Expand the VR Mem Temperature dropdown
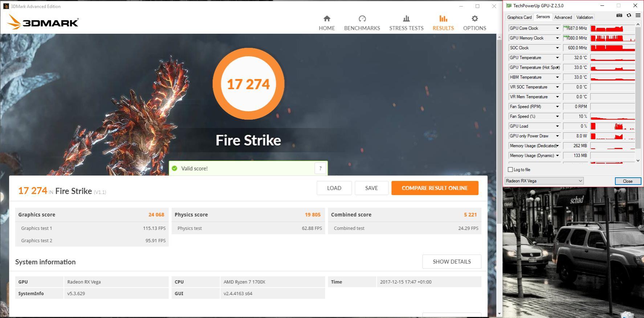The image size is (644, 318). click(x=557, y=97)
